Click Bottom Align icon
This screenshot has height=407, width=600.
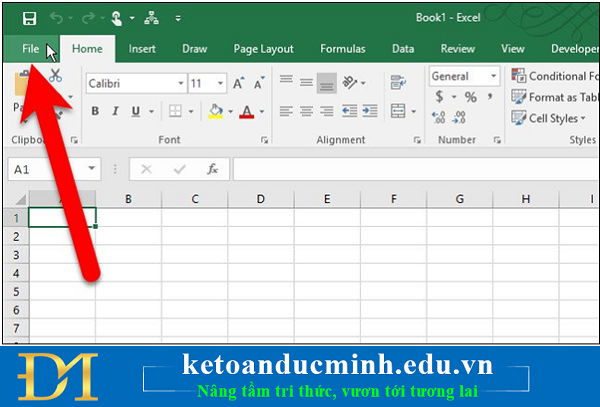pyautogui.click(x=326, y=83)
